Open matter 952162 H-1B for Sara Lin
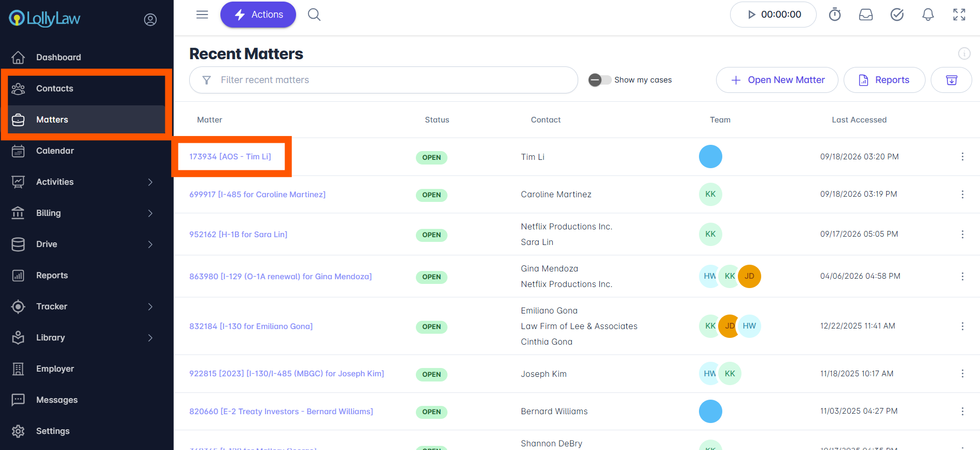 (x=239, y=234)
